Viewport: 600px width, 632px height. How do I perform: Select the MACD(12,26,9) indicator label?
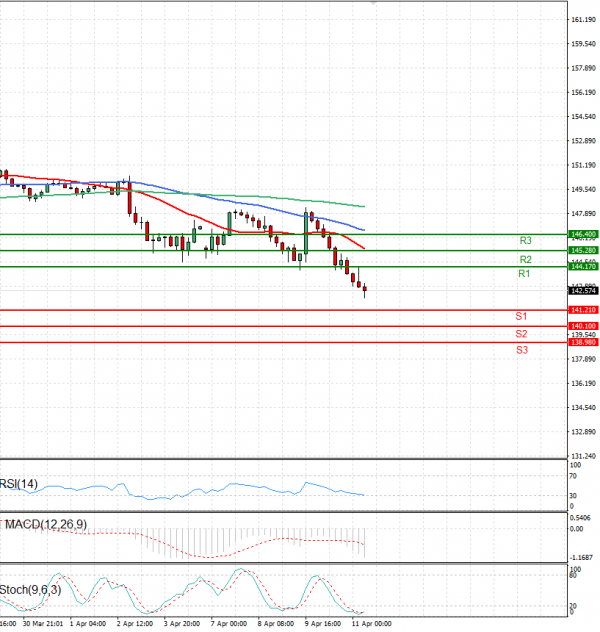[x=45, y=524]
